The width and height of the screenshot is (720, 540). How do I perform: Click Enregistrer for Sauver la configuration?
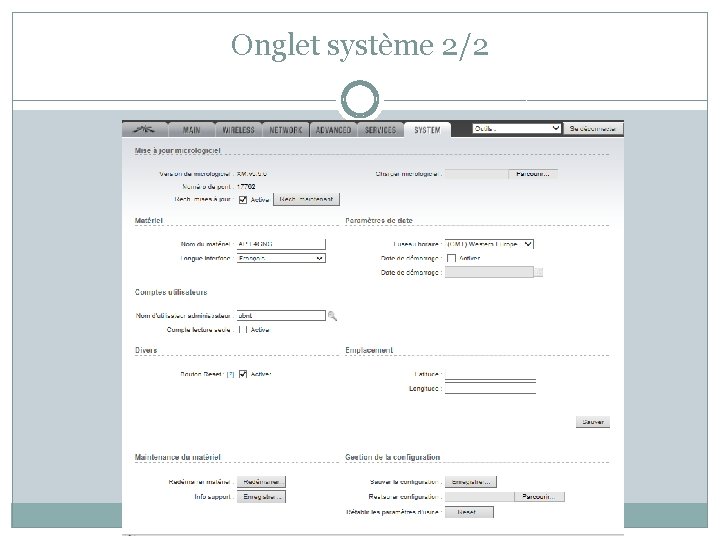[x=471, y=482]
